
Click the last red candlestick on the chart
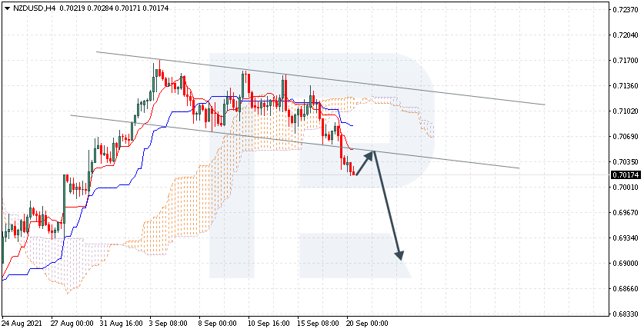(x=353, y=169)
